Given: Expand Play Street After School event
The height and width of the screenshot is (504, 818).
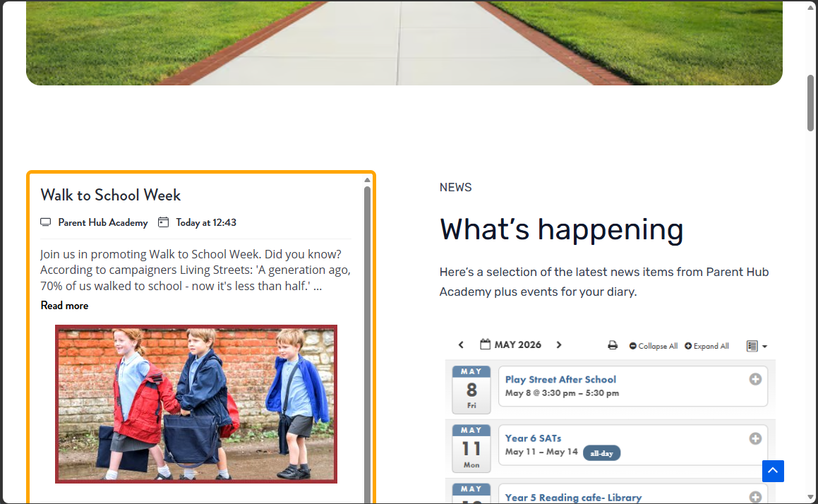Looking at the screenshot, I should (755, 379).
